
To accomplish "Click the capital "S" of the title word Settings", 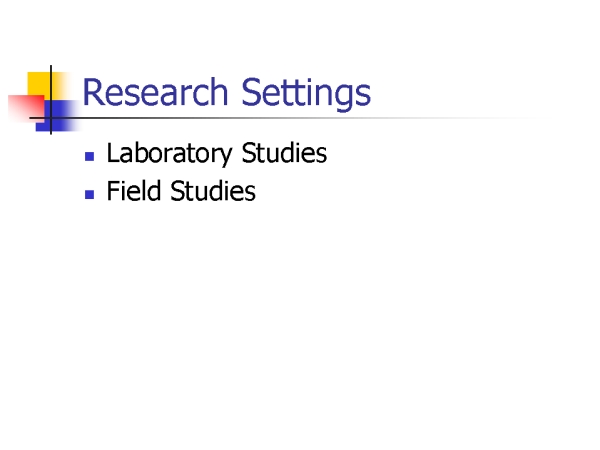I will pyautogui.click(x=253, y=92).
